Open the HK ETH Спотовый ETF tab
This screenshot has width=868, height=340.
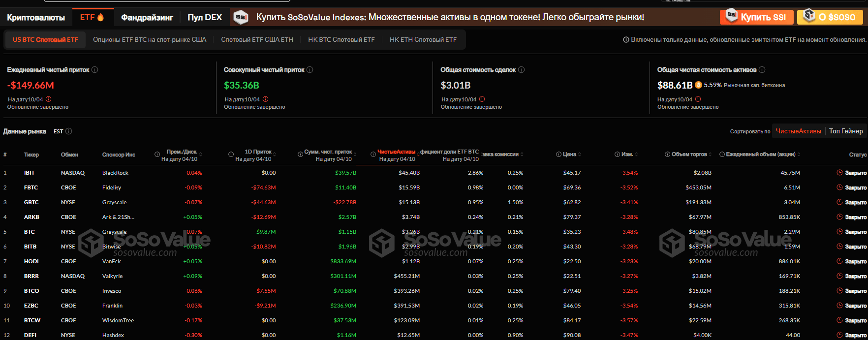[x=423, y=40]
